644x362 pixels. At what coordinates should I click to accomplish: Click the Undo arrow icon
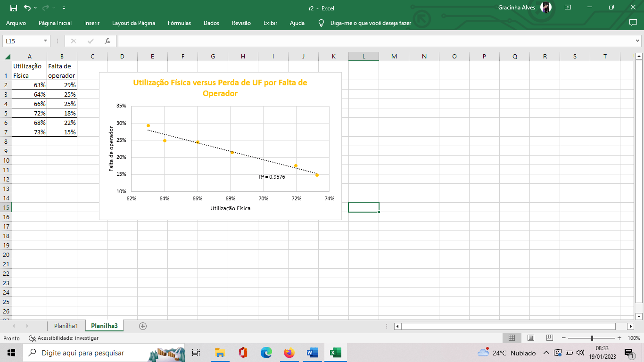tap(27, 8)
